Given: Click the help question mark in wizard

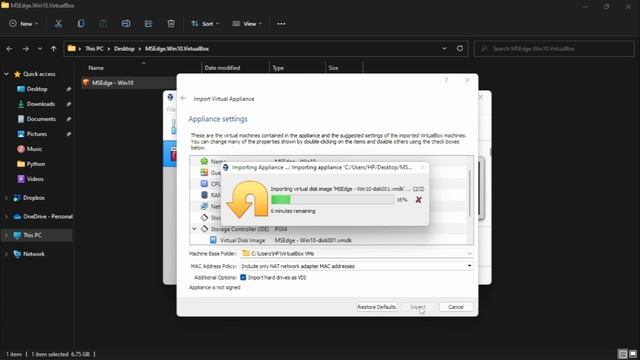Looking at the screenshot, I should (x=446, y=80).
